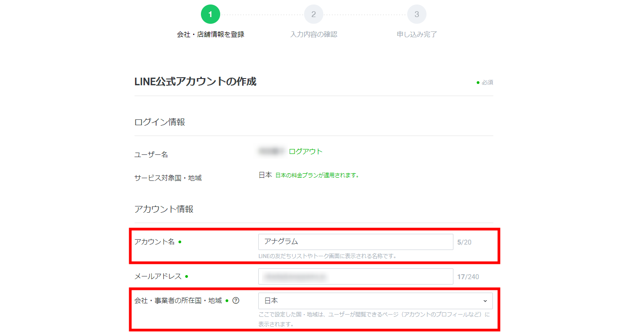The width and height of the screenshot is (644, 333).
Task: Focus the アカウント名 input containing アナグラム
Action: 355,242
